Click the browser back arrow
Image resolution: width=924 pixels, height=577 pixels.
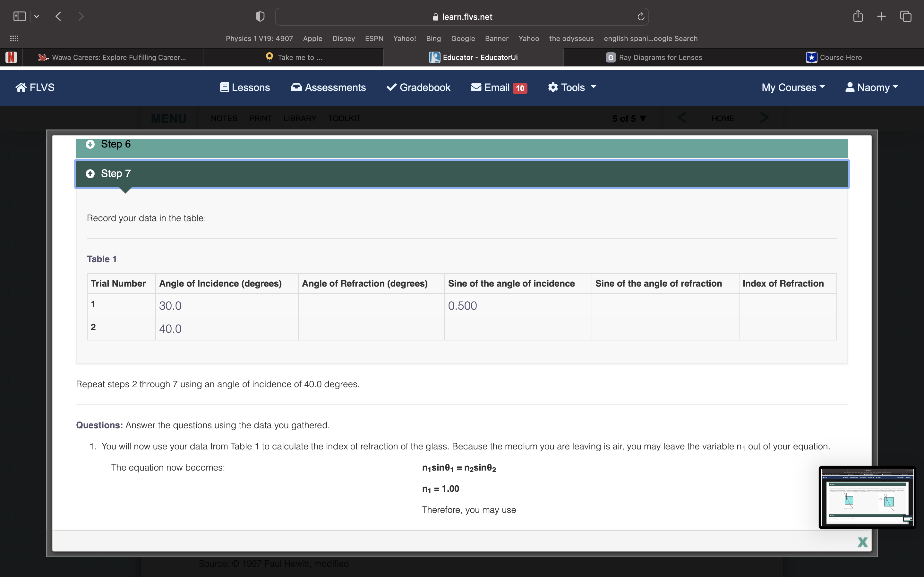point(58,16)
